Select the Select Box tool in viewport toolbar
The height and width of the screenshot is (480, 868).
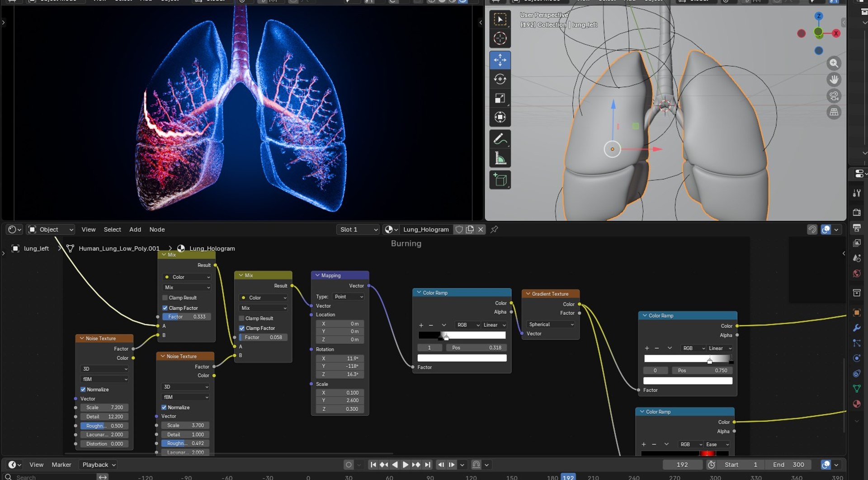pos(500,19)
